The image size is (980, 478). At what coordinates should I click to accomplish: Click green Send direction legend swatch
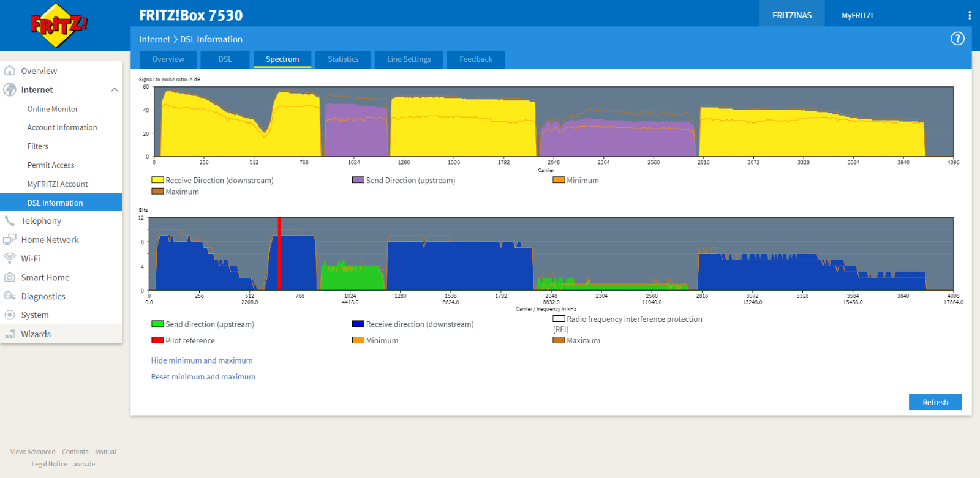point(157,324)
